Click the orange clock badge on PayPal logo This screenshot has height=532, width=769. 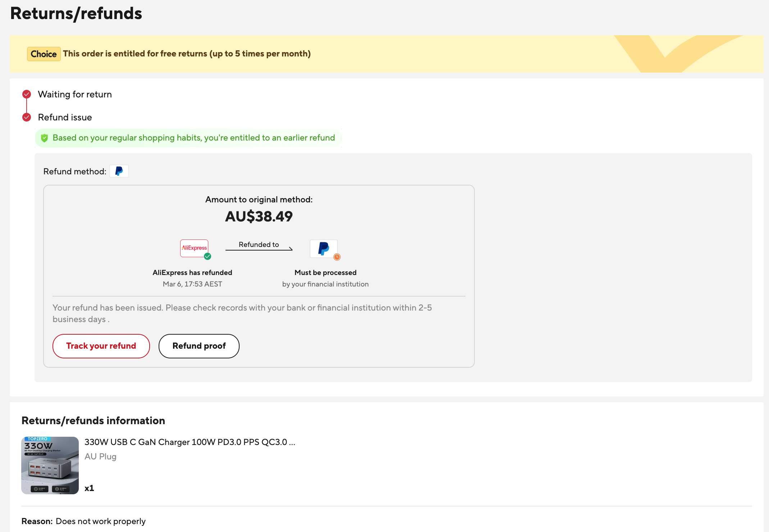[x=337, y=257]
